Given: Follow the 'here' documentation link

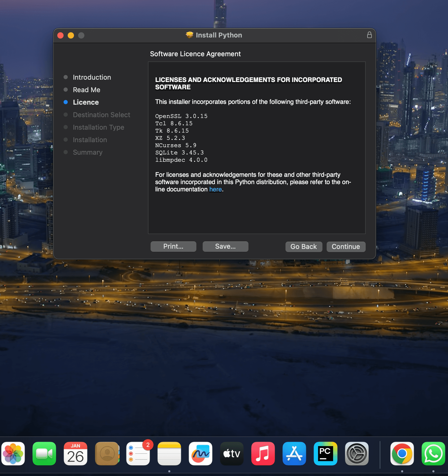Looking at the screenshot, I should pyautogui.click(x=215, y=189).
